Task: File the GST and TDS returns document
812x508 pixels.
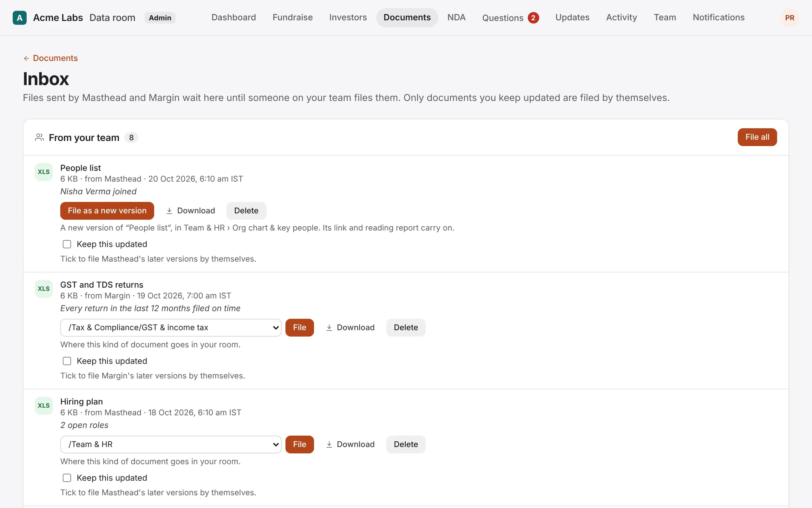Action: point(299,328)
